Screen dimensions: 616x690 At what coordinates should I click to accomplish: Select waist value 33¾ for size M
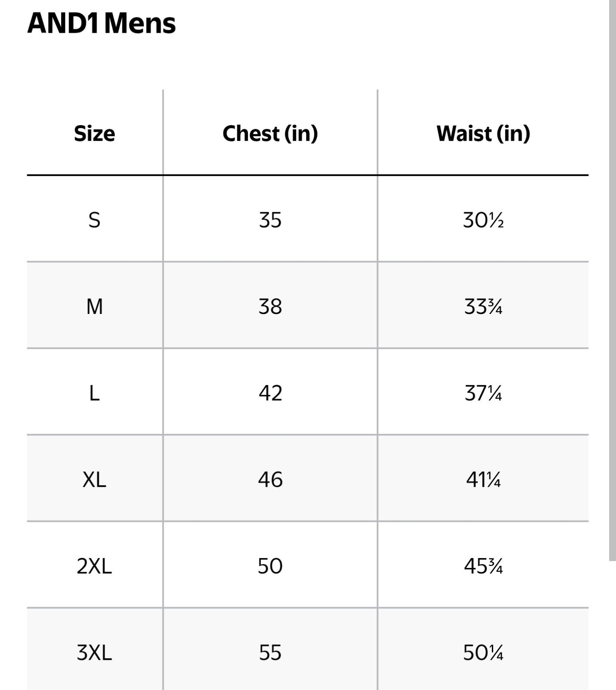coord(483,307)
